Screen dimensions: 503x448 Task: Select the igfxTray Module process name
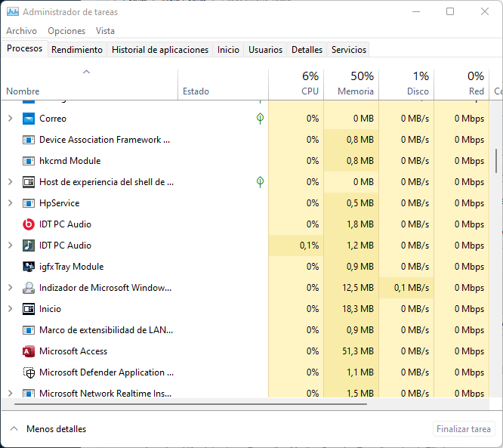coord(71,267)
